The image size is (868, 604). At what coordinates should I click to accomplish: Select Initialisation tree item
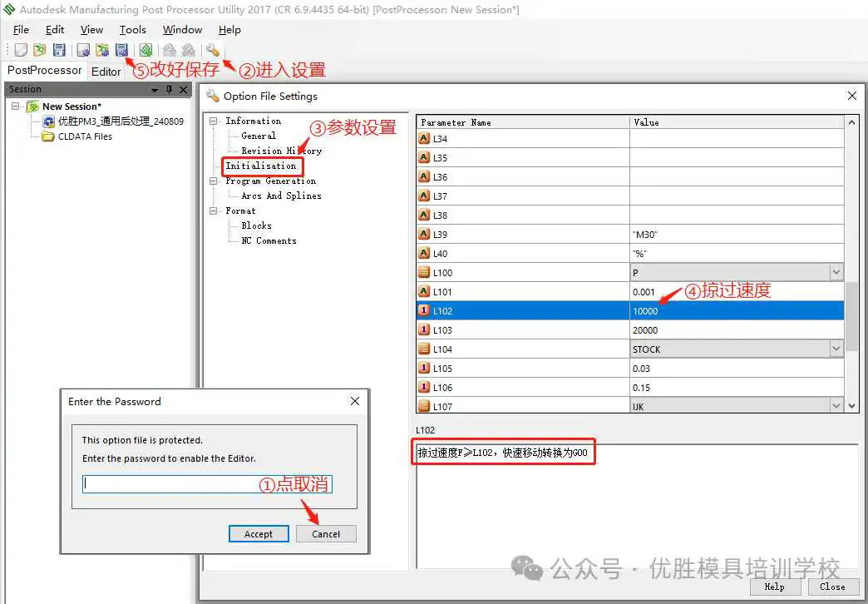261,166
